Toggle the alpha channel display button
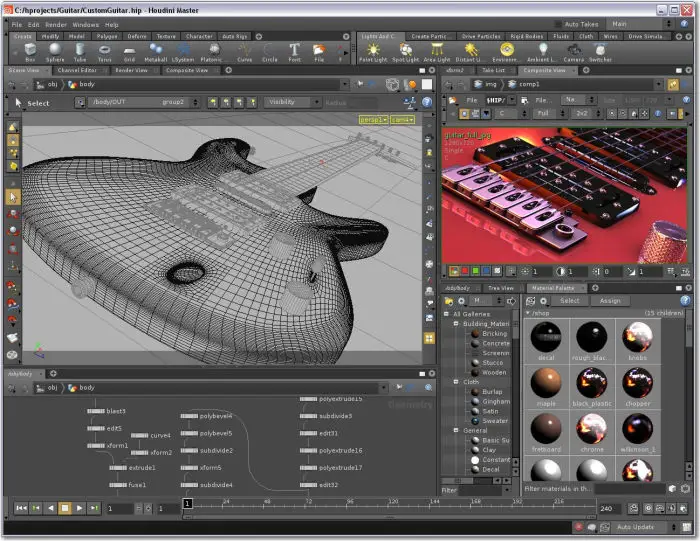The width and height of the screenshot is (700, 541). 497,270
